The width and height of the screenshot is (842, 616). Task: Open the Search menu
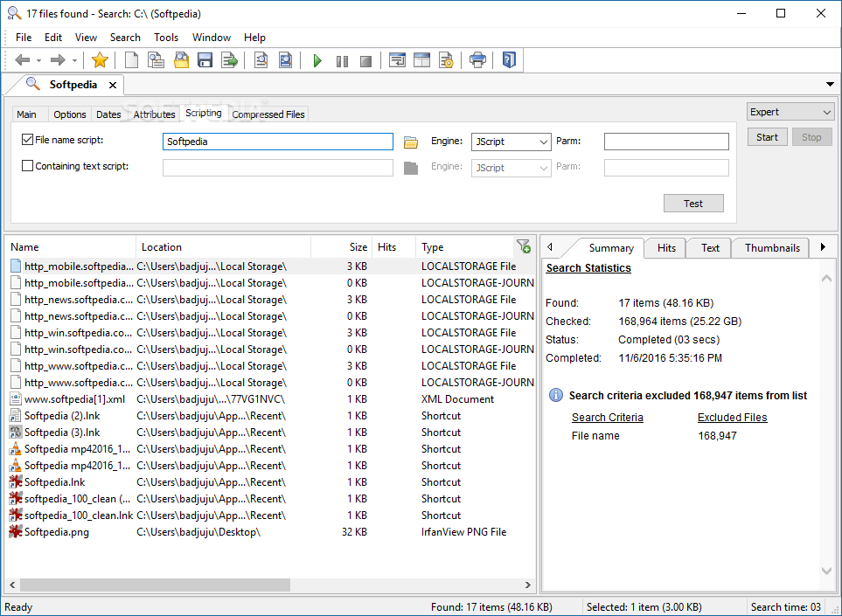tap(125, 38)
